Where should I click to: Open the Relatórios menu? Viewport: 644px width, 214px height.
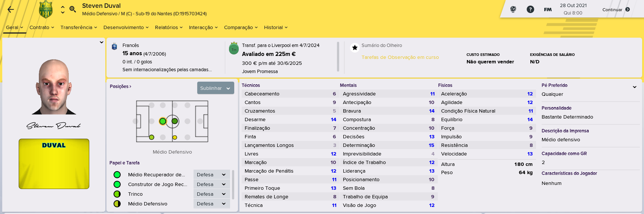(169, 27)
